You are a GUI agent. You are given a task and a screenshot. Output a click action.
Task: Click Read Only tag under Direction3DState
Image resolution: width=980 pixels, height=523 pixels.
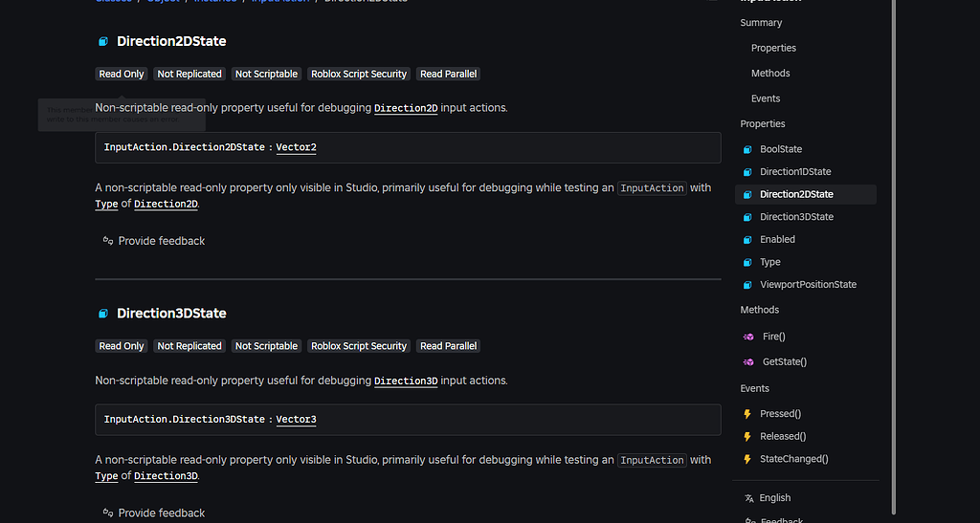122,346
